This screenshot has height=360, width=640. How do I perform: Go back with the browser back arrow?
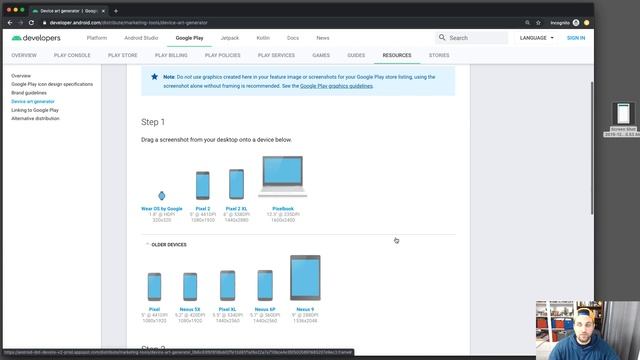point(10,23)
